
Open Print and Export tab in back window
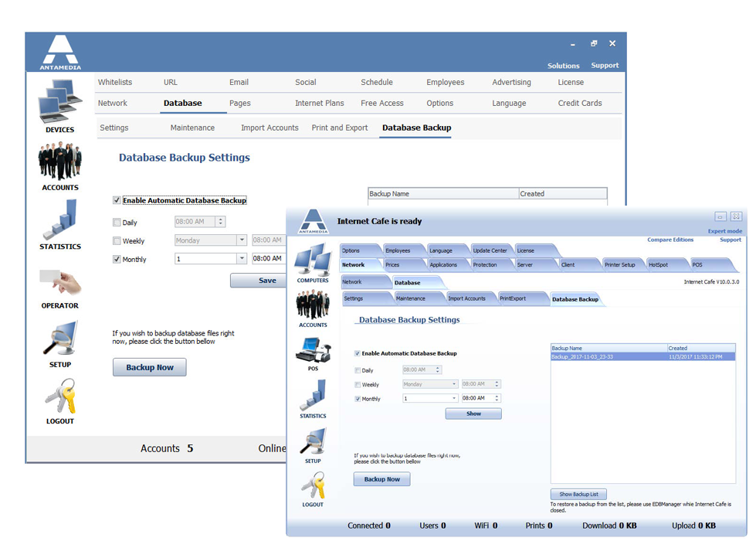pos(340,128)
